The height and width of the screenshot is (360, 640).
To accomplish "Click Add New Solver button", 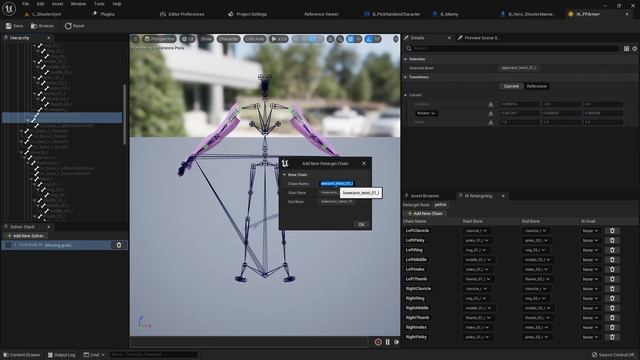I will 25,236.
